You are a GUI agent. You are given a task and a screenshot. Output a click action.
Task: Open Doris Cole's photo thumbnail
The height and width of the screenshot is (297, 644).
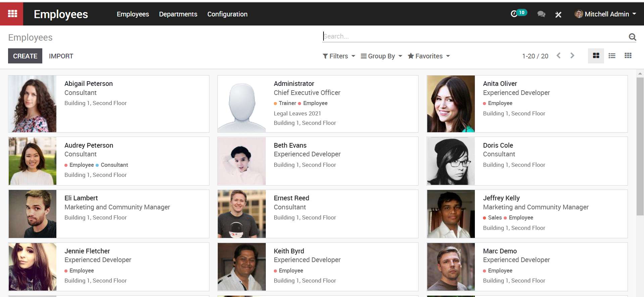(x=451, y=161)
